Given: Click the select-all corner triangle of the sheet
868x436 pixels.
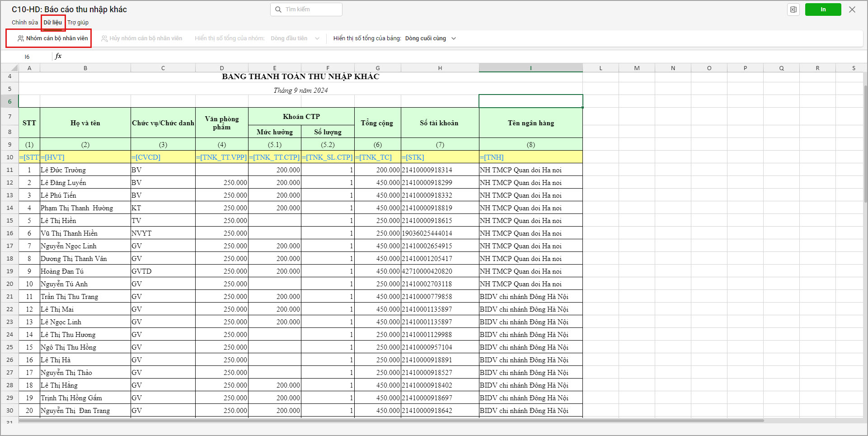Looking at the screenshot, I should click(x=14, y=68).
